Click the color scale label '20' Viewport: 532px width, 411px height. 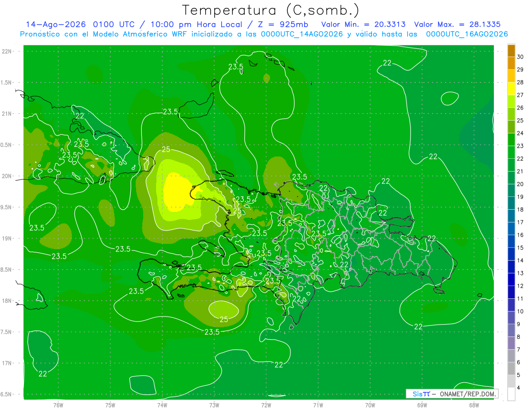(x=520, y=184)
